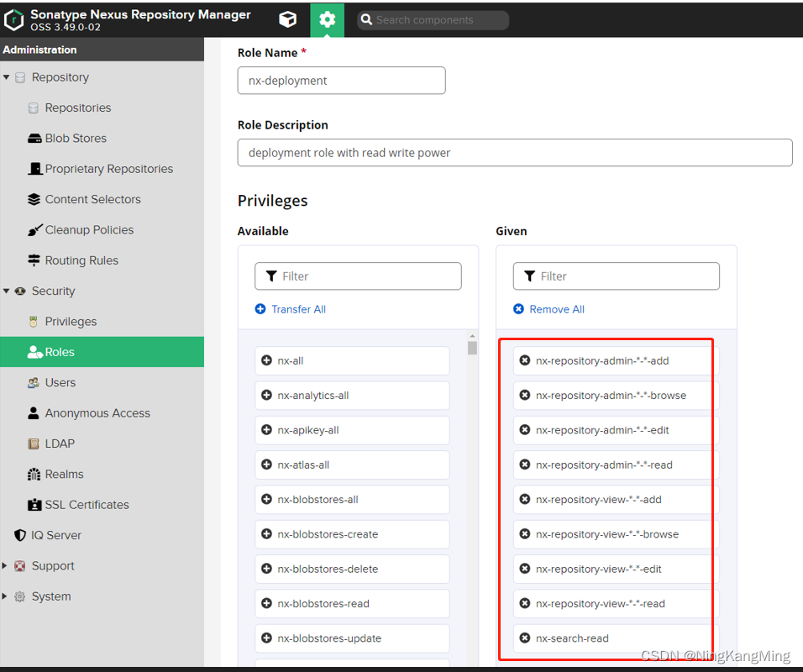This screenshot has height=672, width=803.
Task: Remove nx-repository-view-*-*-browse with x icon
Action: pyautogui.click(x=525, y=534)
